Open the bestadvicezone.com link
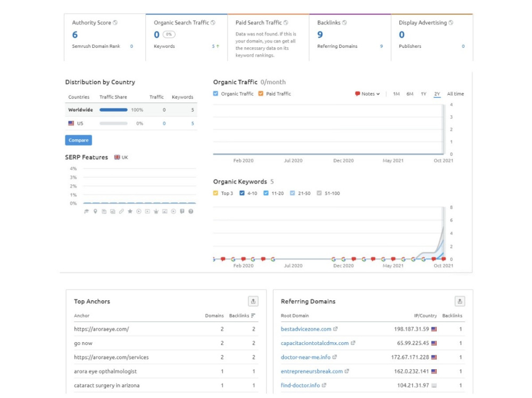Screen dimensions: 532x398 point(306,329)
